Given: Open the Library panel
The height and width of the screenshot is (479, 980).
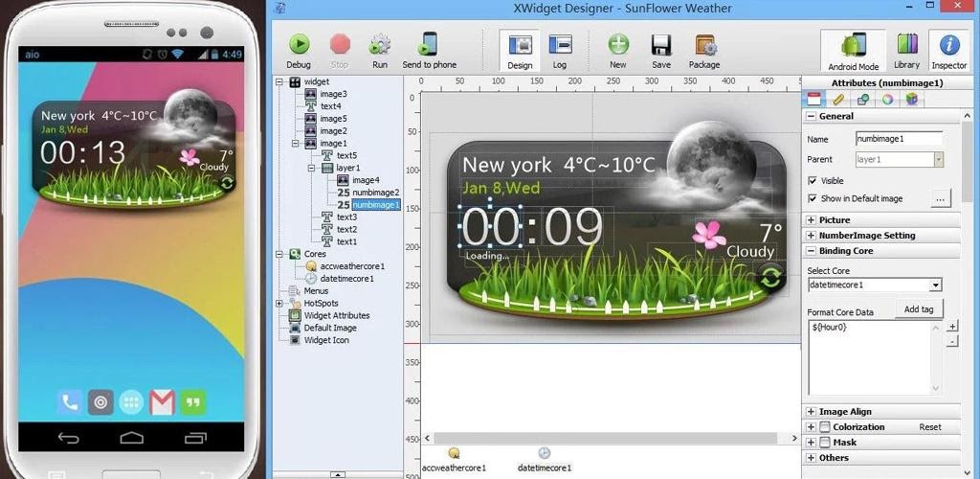Looking at the screenshot, I should tap(906, 50).
